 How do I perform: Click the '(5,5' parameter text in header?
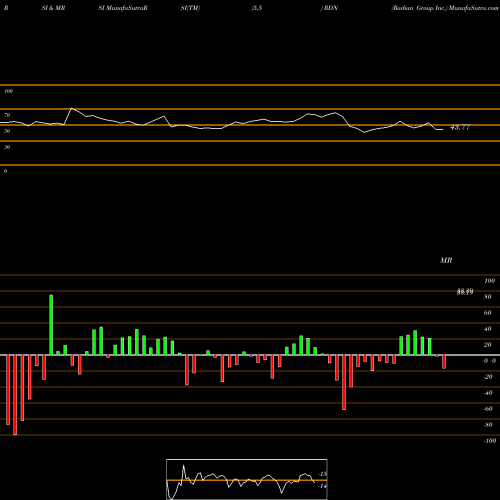257,8
